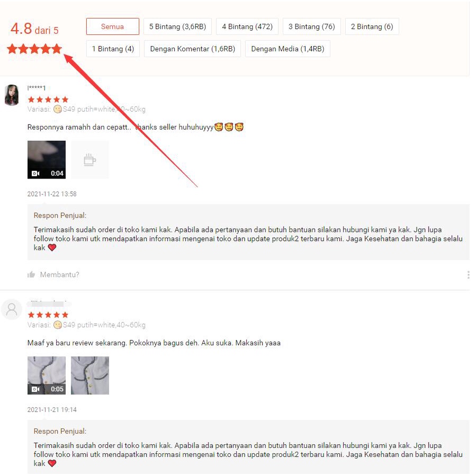Viewport: 476px width, 476px height.
Task: Play the 0:04 review video
Action: coord(47,159)
